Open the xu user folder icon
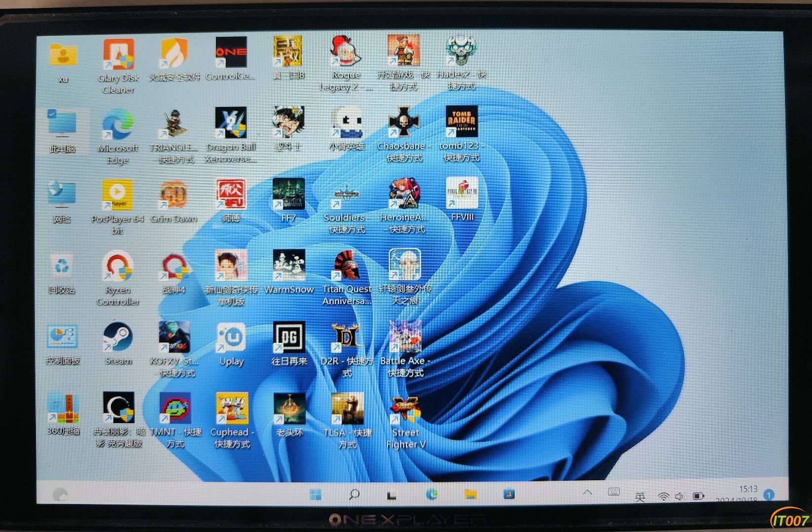 click(x=63, y=55)
